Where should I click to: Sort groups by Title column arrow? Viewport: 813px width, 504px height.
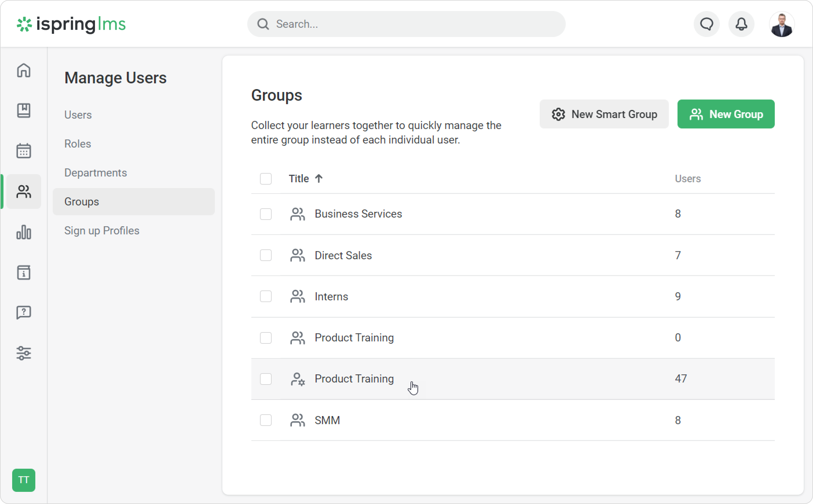point(318,179)
